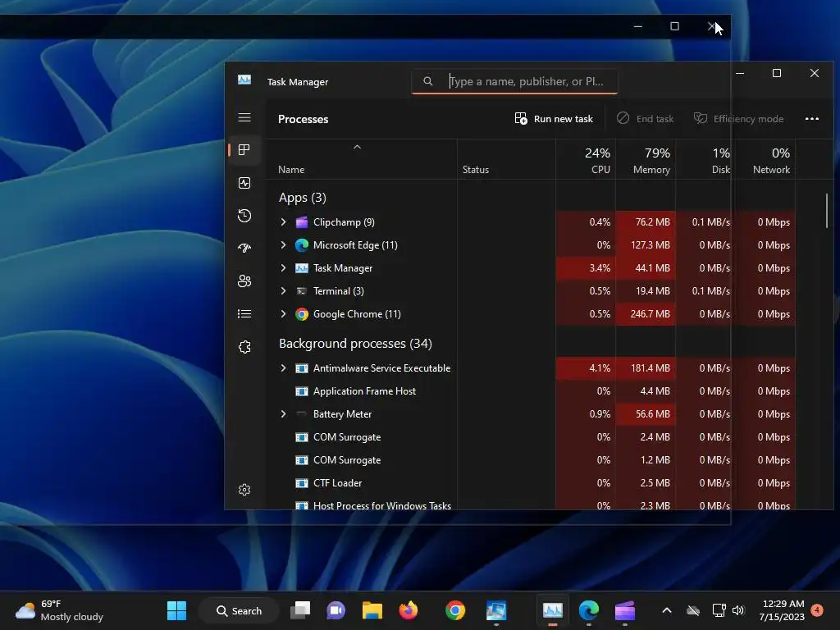This screenshot has height=630, width=840.
Task: Focus the Task Manager search input field
Action: tap(514, 81)
